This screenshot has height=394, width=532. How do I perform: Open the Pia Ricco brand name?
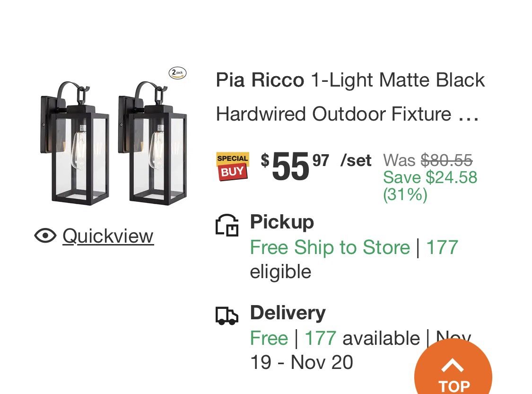(x=260, y=80)
